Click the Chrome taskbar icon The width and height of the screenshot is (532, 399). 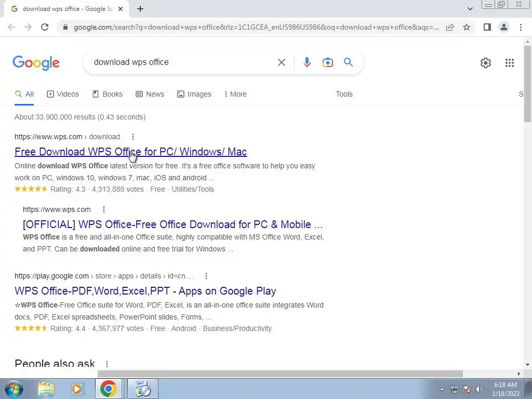[109, 389]
